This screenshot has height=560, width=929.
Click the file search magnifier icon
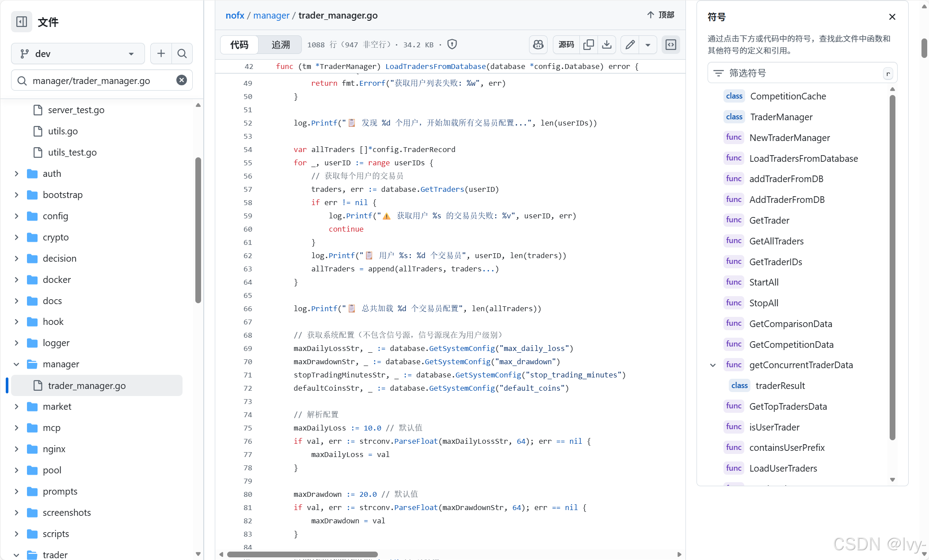182,53
